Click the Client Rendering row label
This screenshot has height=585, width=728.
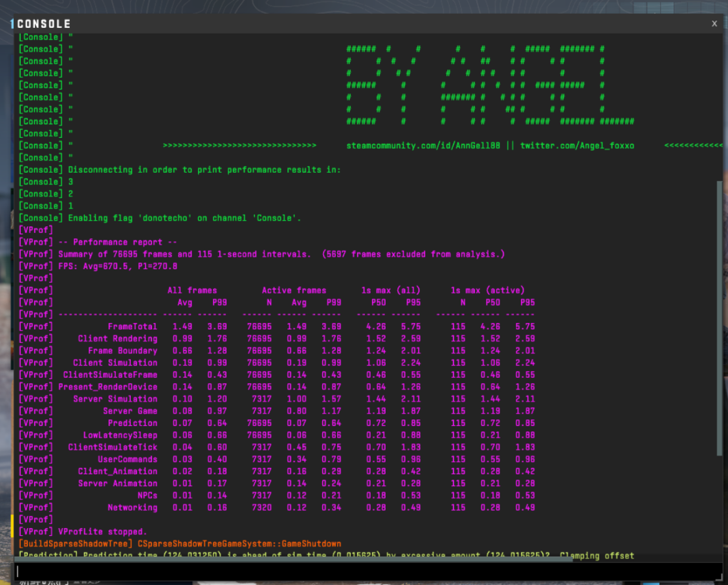(x=118, y=339)
